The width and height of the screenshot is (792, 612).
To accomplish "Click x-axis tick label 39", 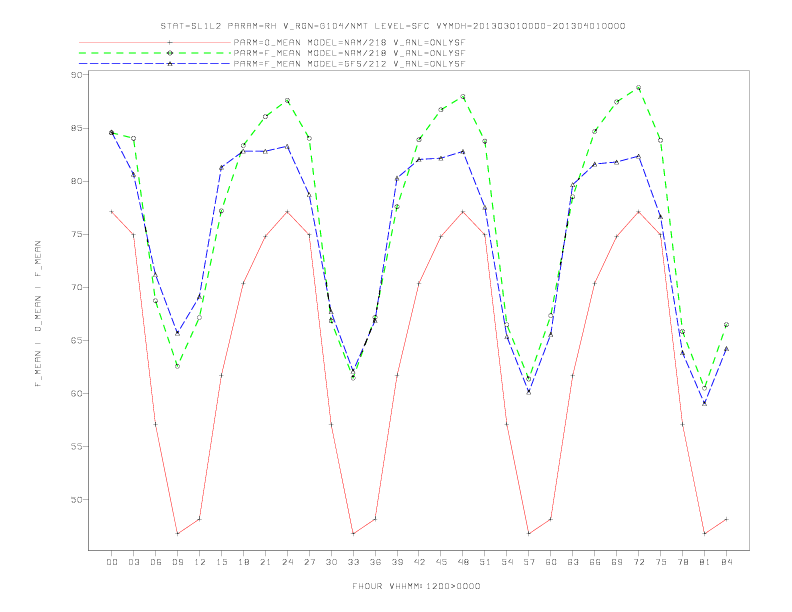I will click(397, 562).
